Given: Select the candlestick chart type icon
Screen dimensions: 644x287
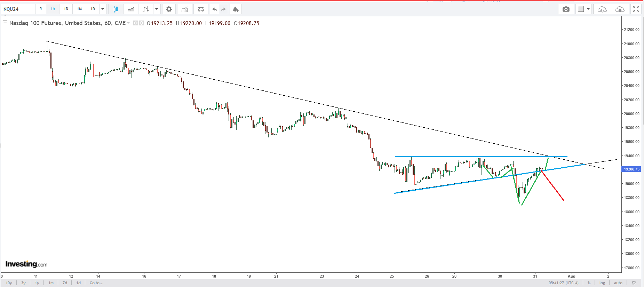Looking at the screenshot, I should pos(116,9).
